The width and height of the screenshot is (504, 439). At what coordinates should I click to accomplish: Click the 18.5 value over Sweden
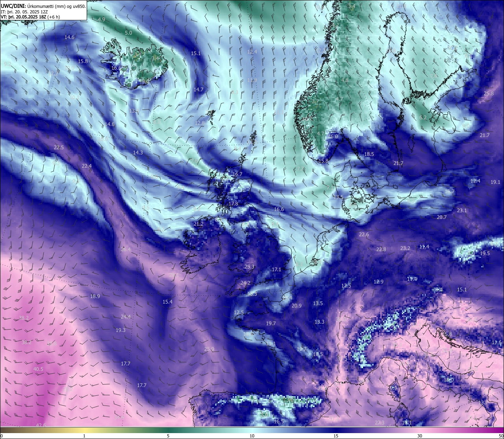[369, 154]
